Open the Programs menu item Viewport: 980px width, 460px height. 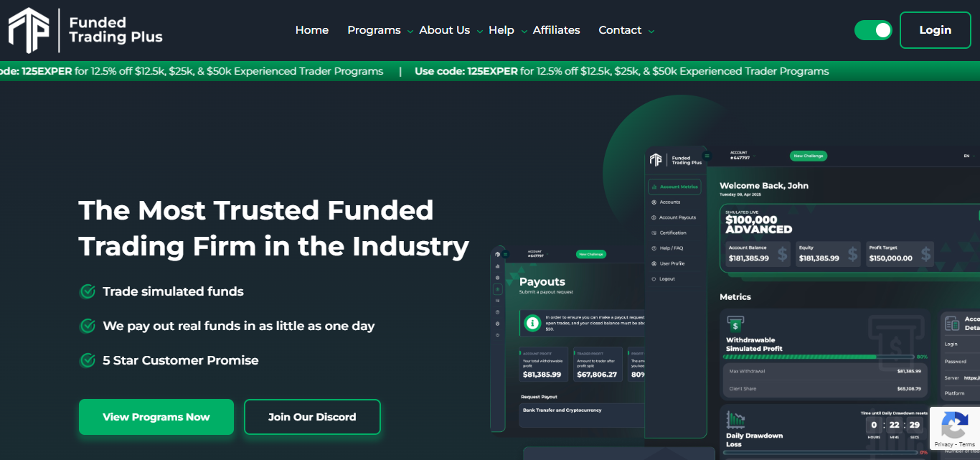pos(374,30)
